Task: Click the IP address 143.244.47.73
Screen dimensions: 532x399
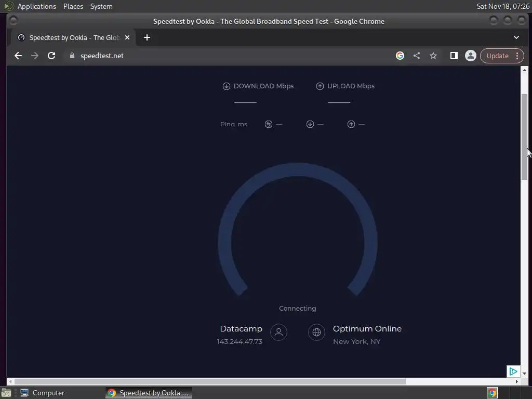Action: (240, 342)
